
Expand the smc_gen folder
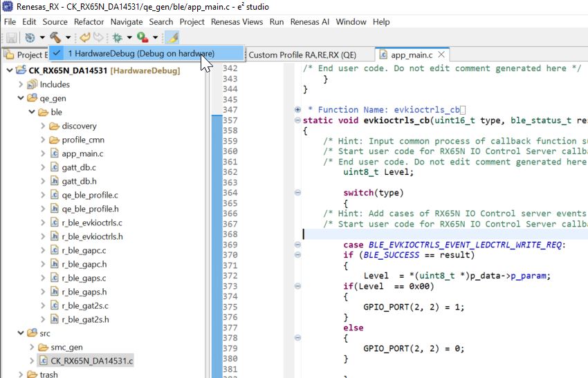pyautogui.click(x=32, y=347)
